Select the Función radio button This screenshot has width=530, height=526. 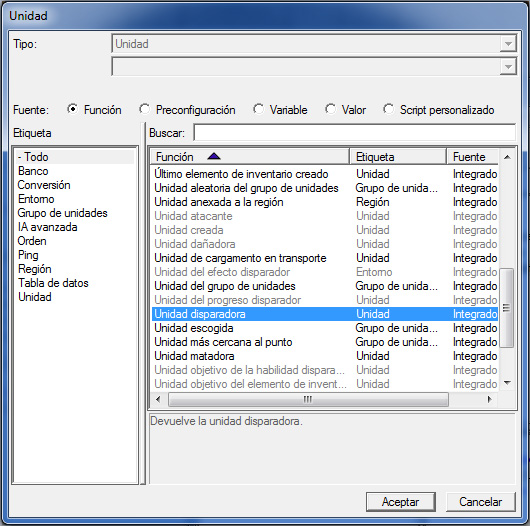72,109
